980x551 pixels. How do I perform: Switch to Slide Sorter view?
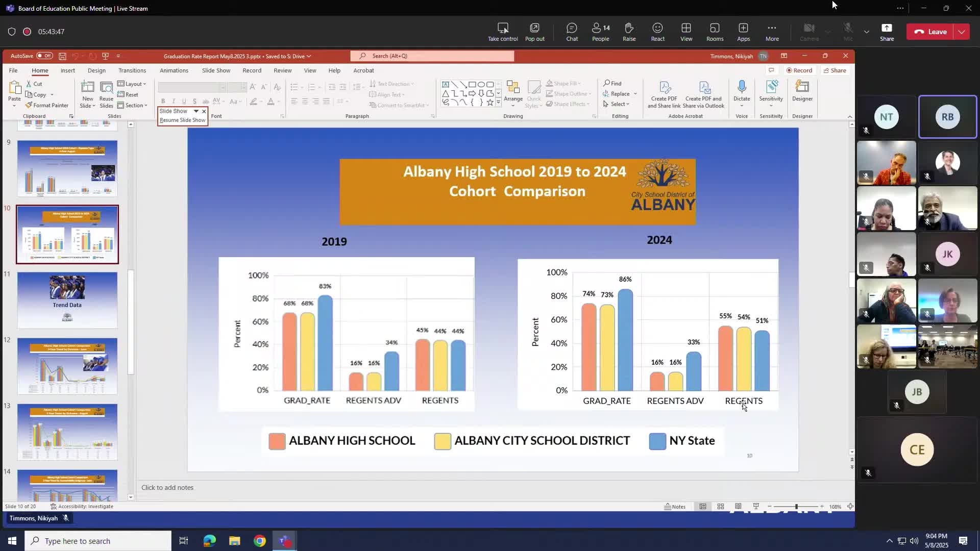721,507
